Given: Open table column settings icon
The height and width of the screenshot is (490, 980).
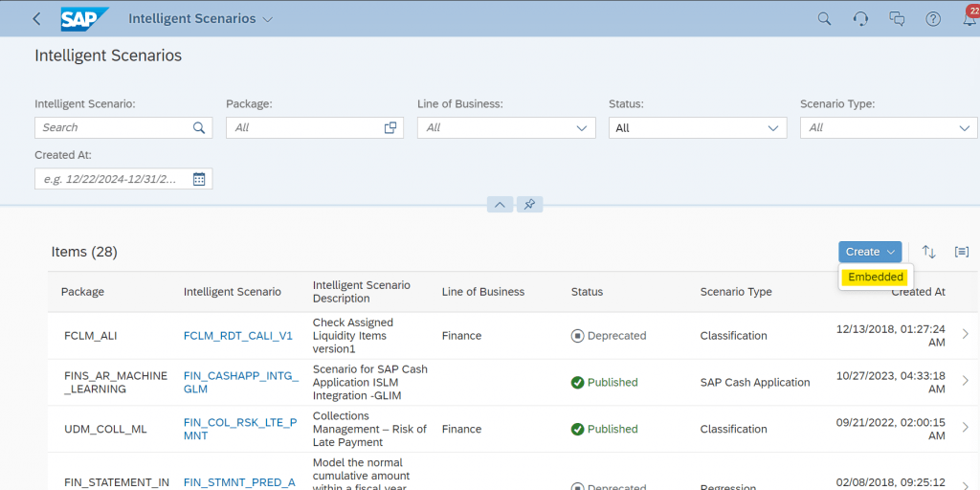Looking at the screenshot, I should coord(961,252).
